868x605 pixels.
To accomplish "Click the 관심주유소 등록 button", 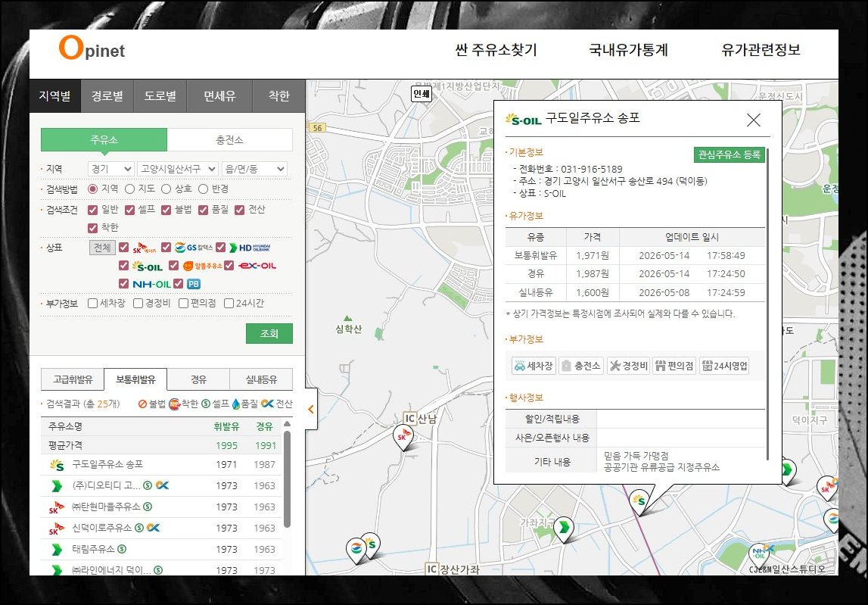I will 729,154.
